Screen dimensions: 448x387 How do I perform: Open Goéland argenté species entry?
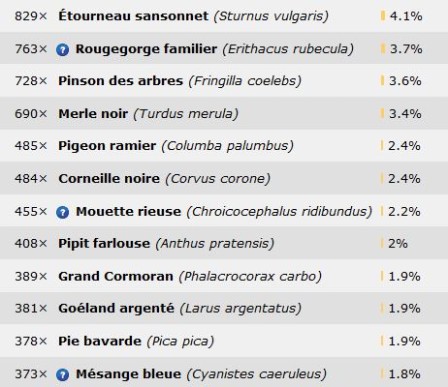click(x=116, y=308)
